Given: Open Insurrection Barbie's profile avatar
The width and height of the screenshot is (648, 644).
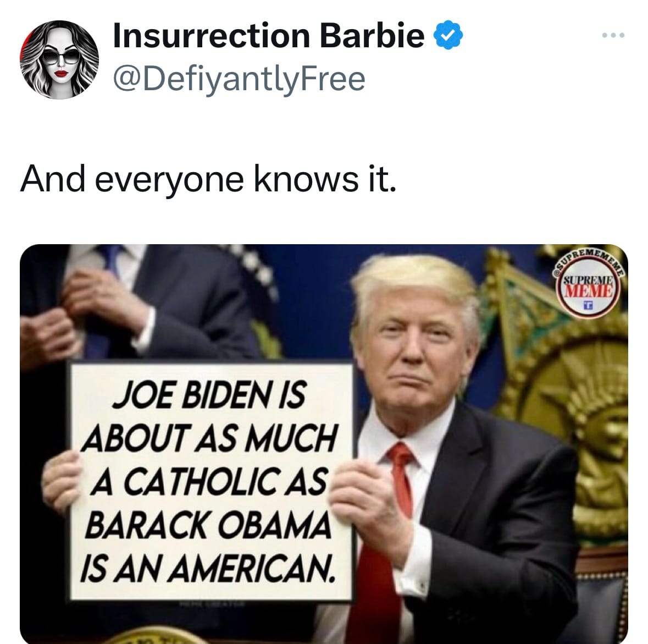Looking at the screenshot, I should (59, 59).
